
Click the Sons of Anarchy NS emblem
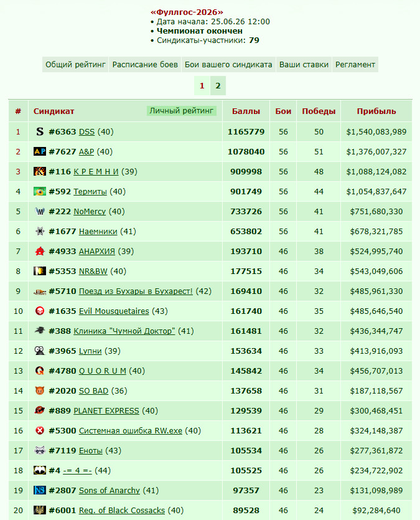[x=40, y=490]
